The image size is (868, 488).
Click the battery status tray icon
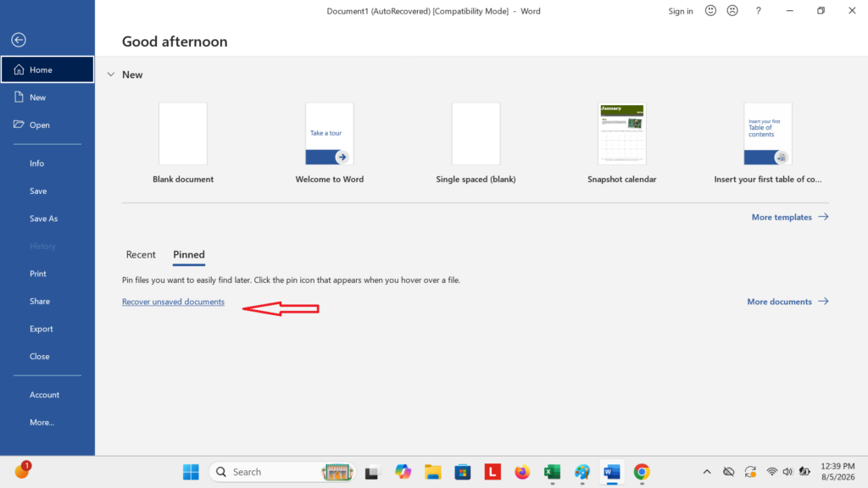point(805,472)
